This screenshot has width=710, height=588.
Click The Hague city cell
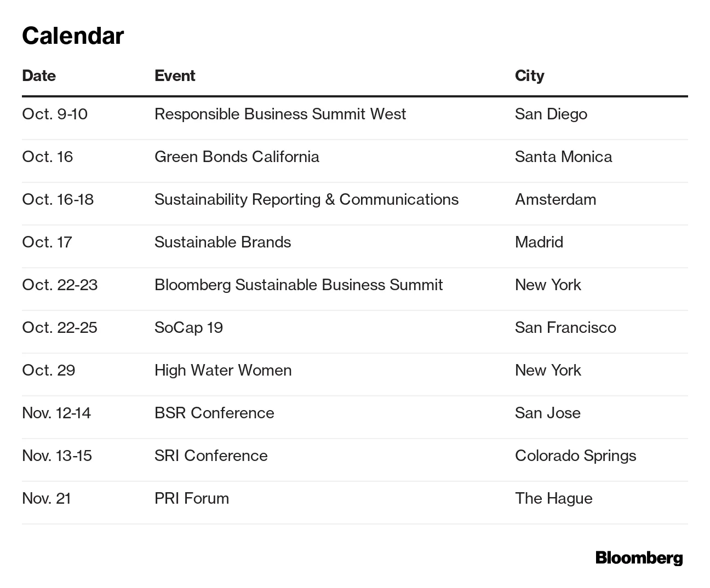pyautogui.click(x=553, y=498)
